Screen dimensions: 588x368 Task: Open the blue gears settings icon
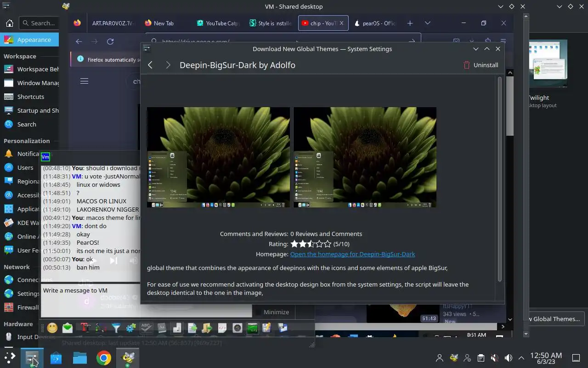(x=131, y=328)
